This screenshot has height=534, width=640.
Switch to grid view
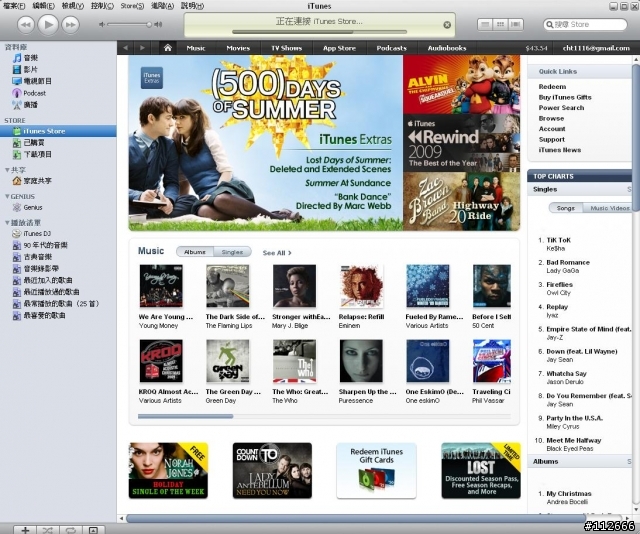pos(500,24)
